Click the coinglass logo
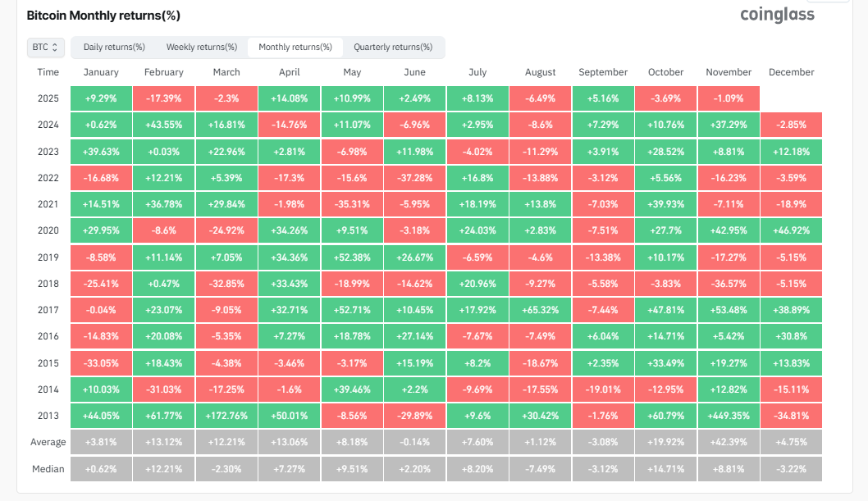Screen dimensions: 868x501 (x=777, y=15)
